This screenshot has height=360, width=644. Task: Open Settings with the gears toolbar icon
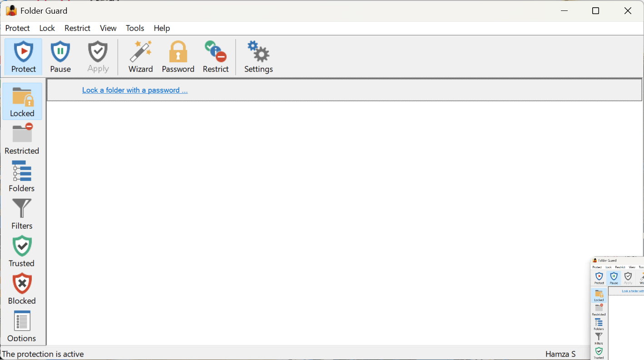(x=258, y=57)
